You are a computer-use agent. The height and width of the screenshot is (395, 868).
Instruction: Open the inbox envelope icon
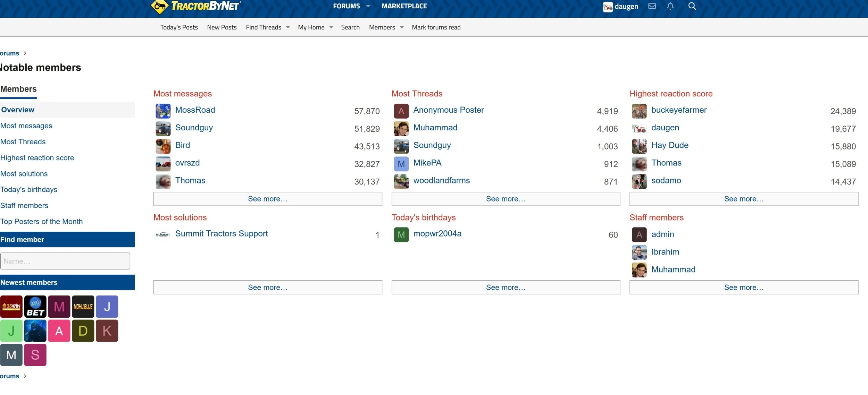(x=652, y=6)
